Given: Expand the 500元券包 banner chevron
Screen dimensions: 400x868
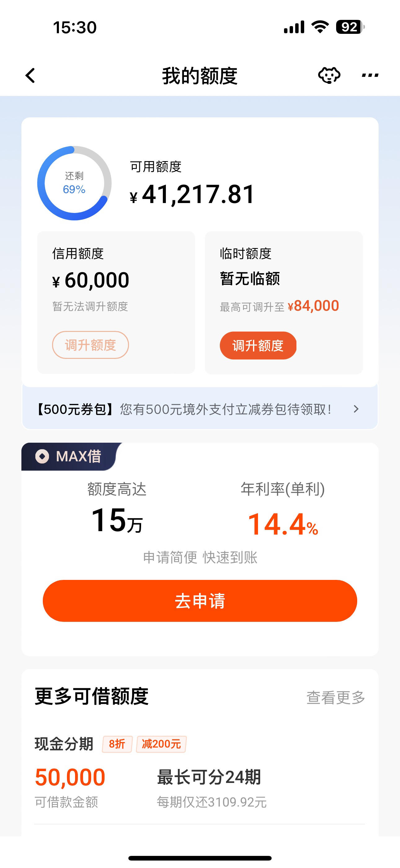Looking at the screenshot, I should pyautogui.click(x=356, y=409).
